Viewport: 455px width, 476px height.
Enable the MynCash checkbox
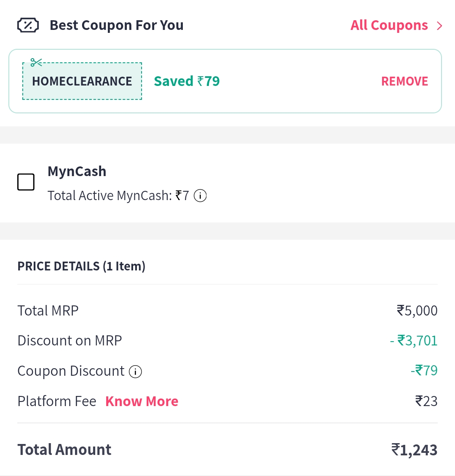click(26, 182)
